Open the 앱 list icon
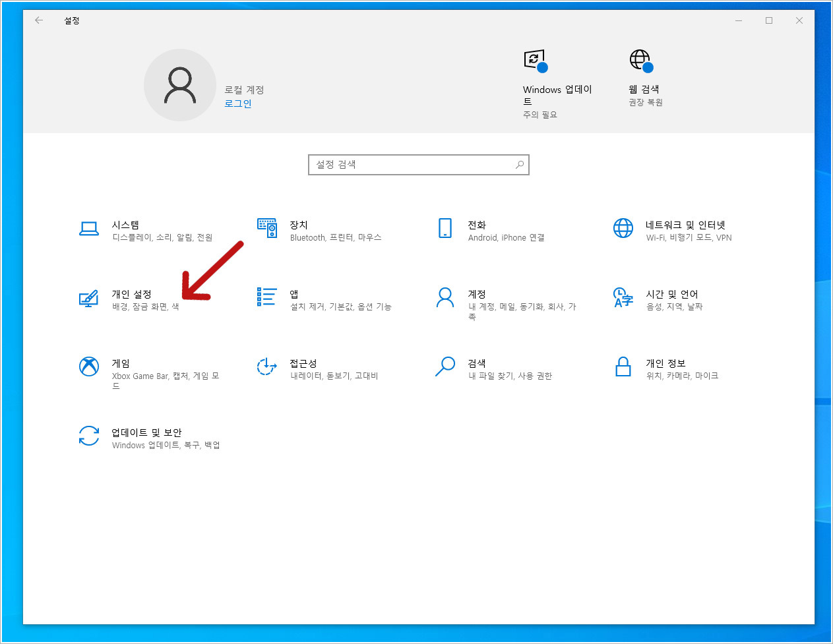 pos(267,297)
